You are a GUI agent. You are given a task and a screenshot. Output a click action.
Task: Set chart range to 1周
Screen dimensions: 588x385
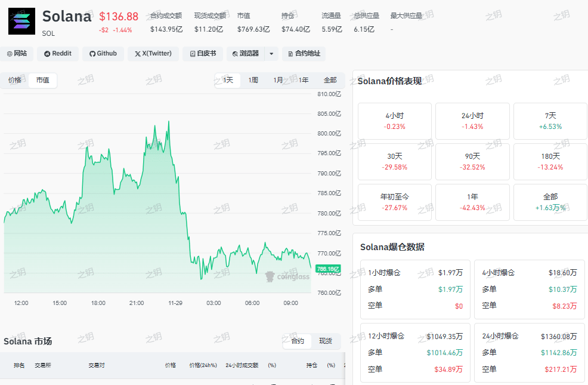(253, 81)
